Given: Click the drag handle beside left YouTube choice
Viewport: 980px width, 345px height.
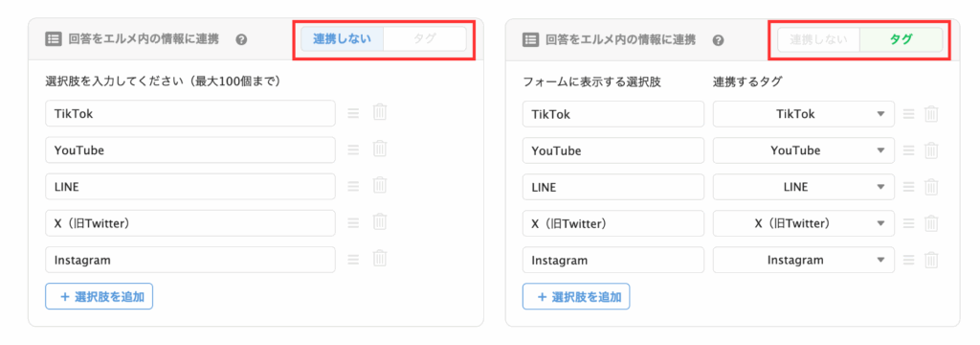Looking at the screenshot, I should [353, 149].
